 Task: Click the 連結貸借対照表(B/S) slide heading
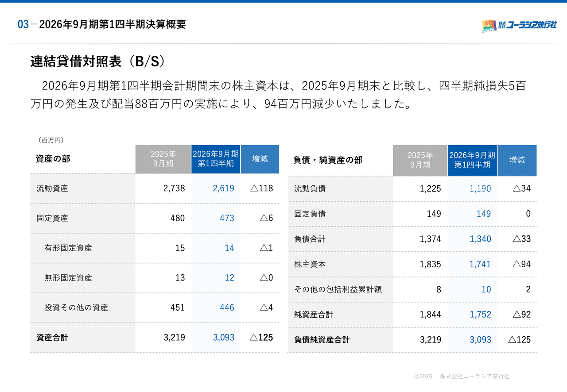point(97,62)
